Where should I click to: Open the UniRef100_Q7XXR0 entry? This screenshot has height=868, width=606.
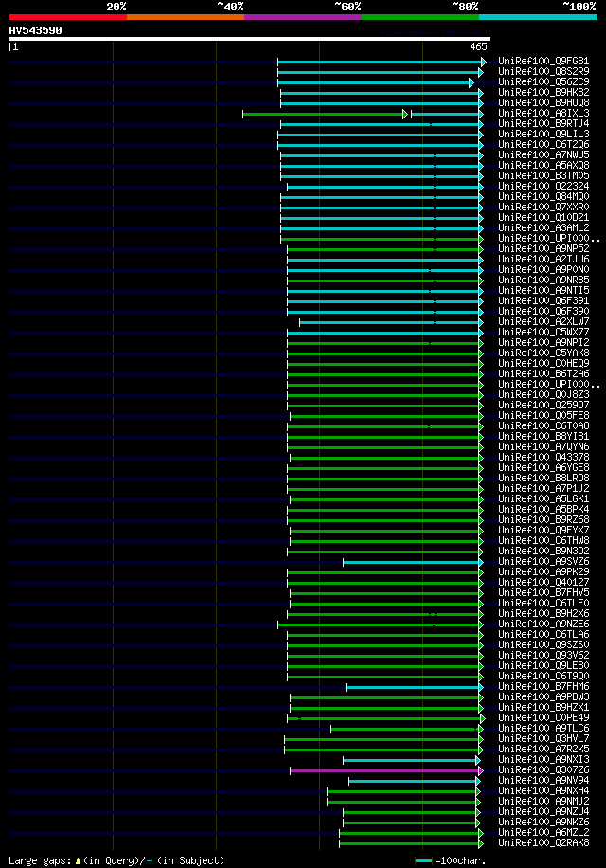(x=544, y=207)
